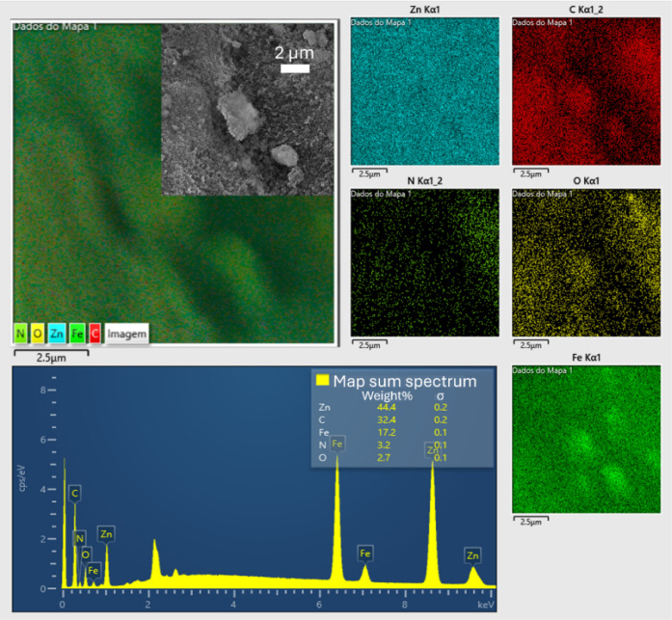The height and width of the screenshot is (620, 672).
Task: Click the Weight% column header in legend
Action: click(x=387, y=396)
